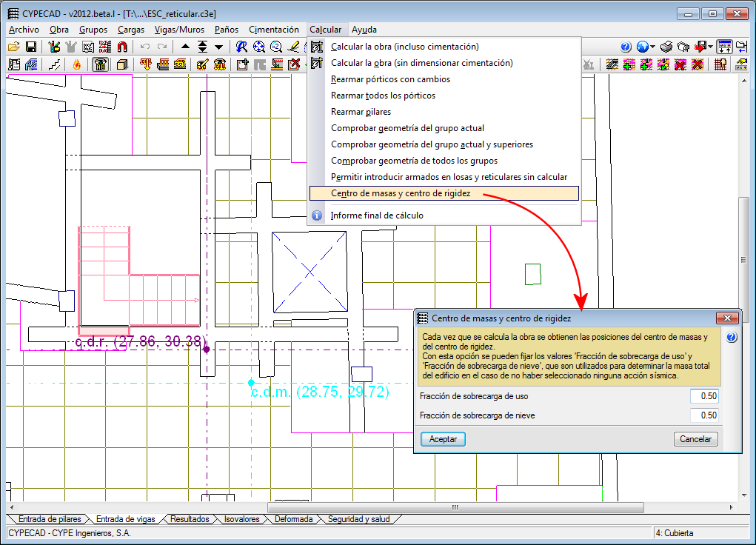Open help with blue question mark icon
Image resolution: width=756 pixels, height=545 pixels.
pos(626,47)
